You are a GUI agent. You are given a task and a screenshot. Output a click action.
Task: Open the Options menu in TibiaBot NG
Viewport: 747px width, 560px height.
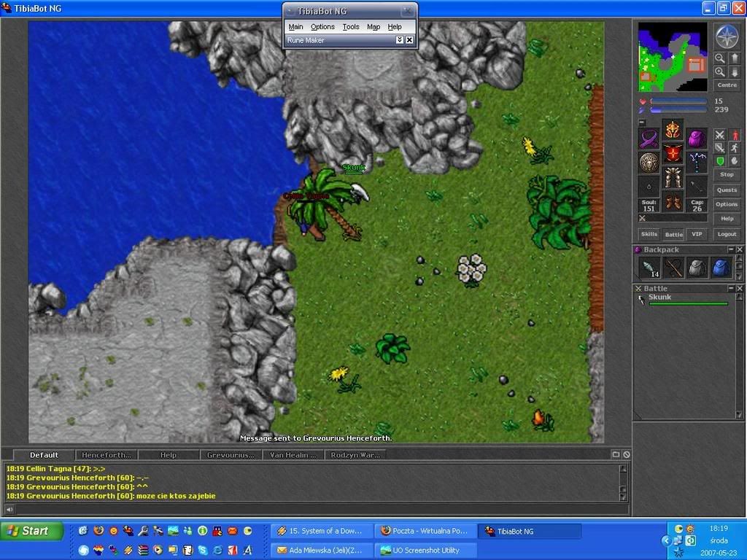coord(322,27)
